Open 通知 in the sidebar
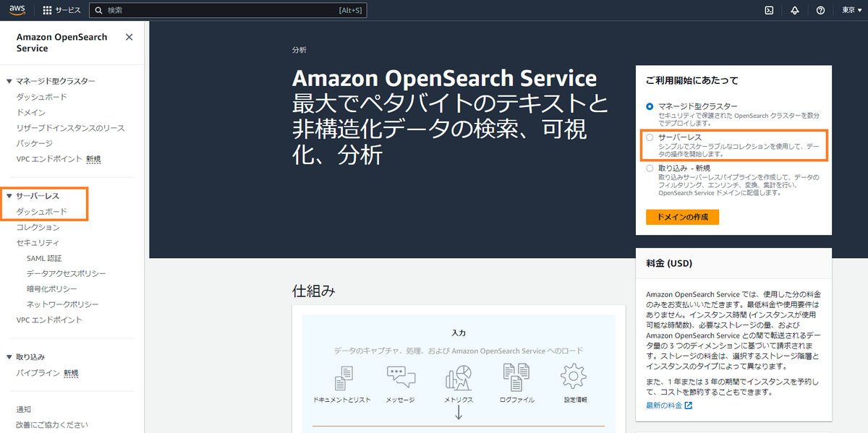 coord(24,409)
